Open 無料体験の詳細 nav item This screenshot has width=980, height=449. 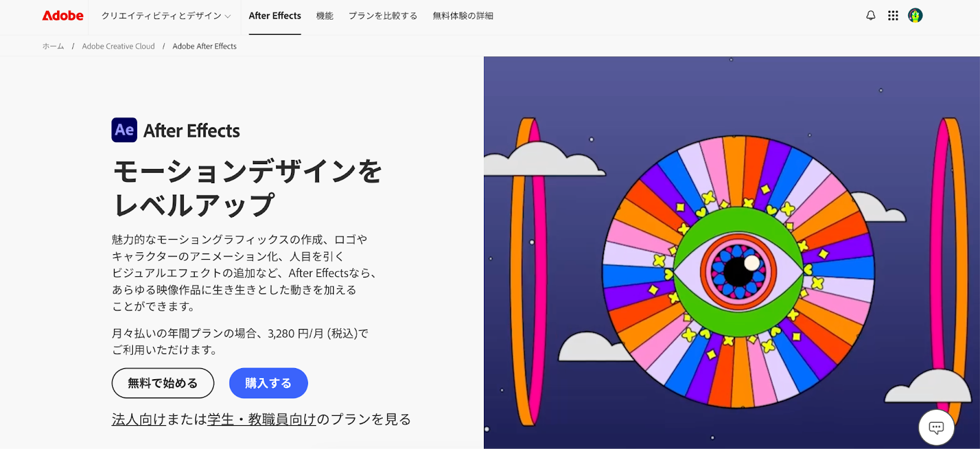tap(463, 16)
